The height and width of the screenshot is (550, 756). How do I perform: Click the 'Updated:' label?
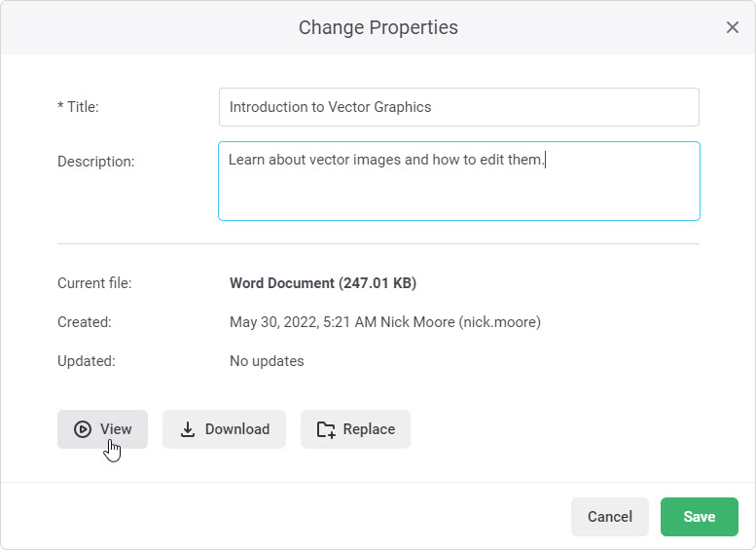pyautogui.click(x=87, y=361)
